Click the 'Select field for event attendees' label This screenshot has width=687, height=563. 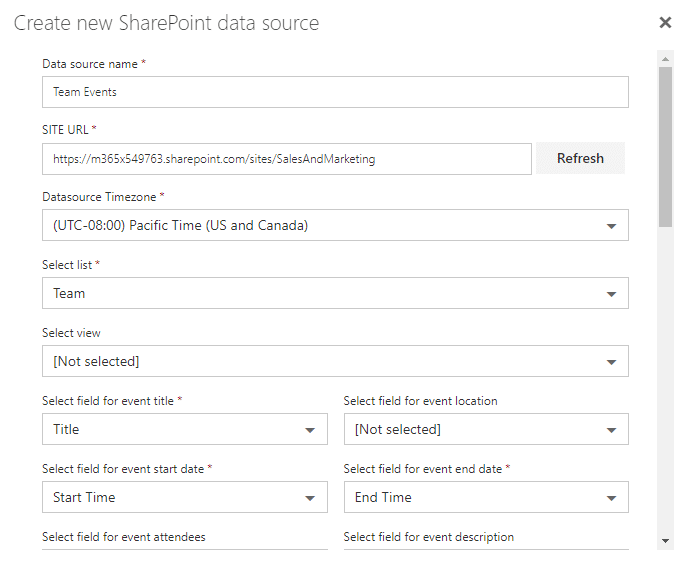pos(124,537)
